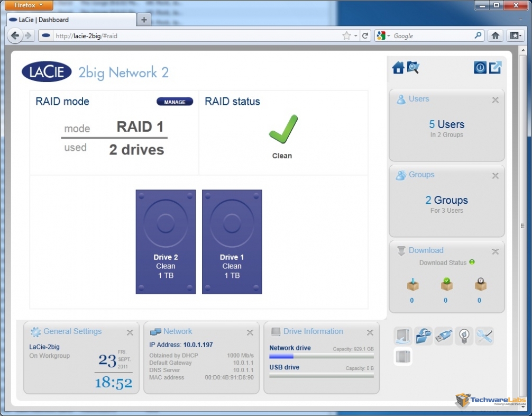Click the log out arrow icon
This screenshot has width=532, height=416.
(496, 68)
